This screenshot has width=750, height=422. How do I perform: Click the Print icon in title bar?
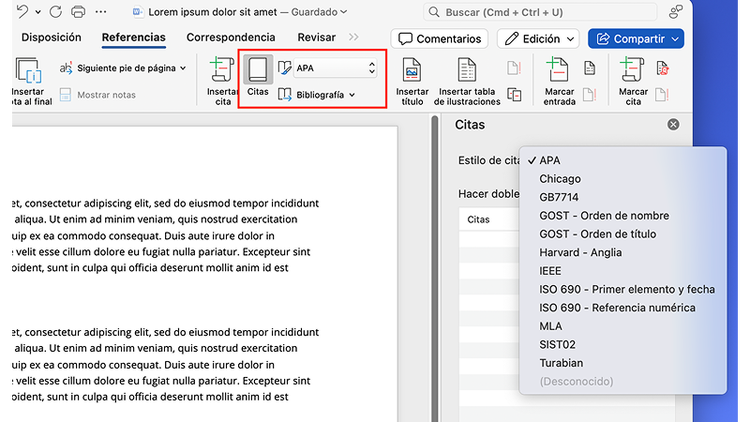pyautogui.click(x=78, y=11)
